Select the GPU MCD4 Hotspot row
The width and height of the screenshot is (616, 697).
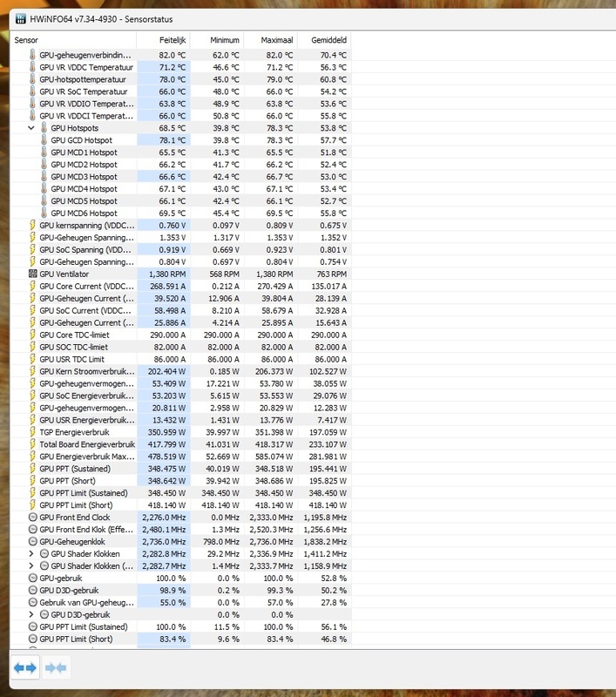180,189
